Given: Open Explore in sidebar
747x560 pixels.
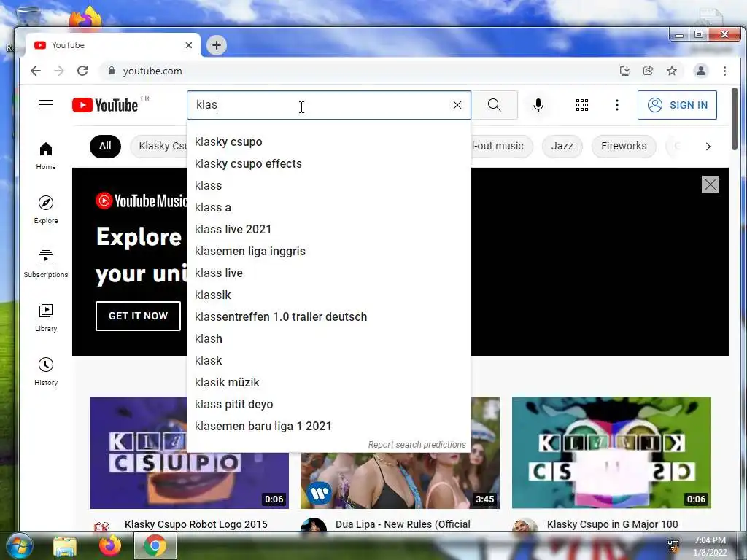Looking at the screenshot, I should (46, 209).
